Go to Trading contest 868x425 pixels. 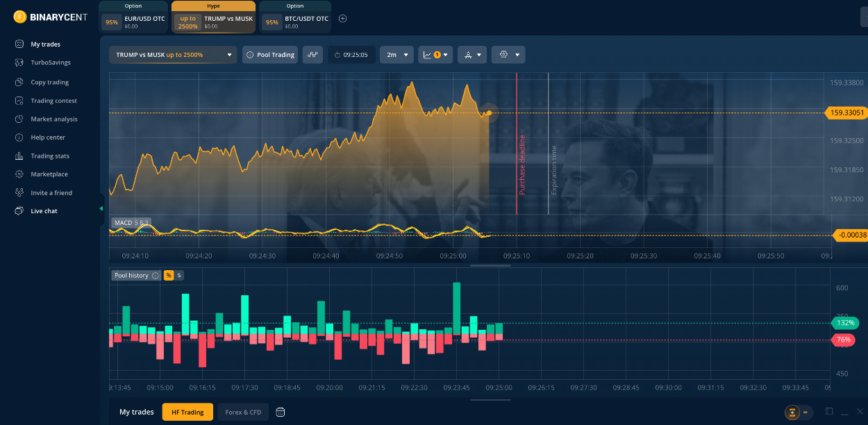[53, 101]
